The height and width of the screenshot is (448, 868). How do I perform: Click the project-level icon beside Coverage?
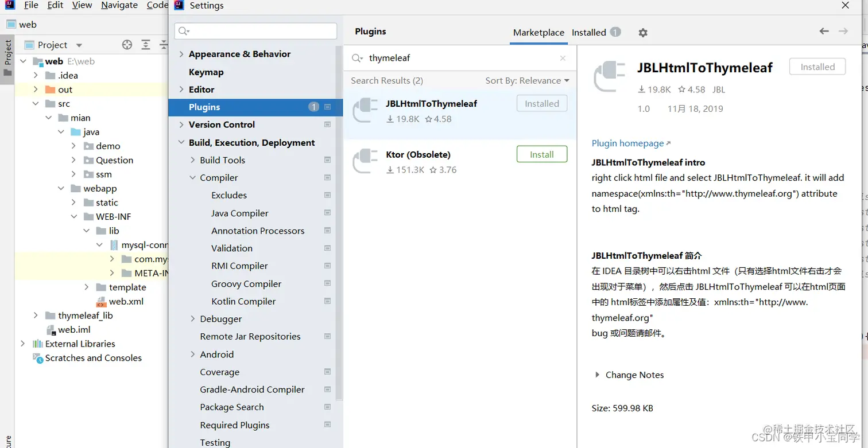[x=328, y=372]
